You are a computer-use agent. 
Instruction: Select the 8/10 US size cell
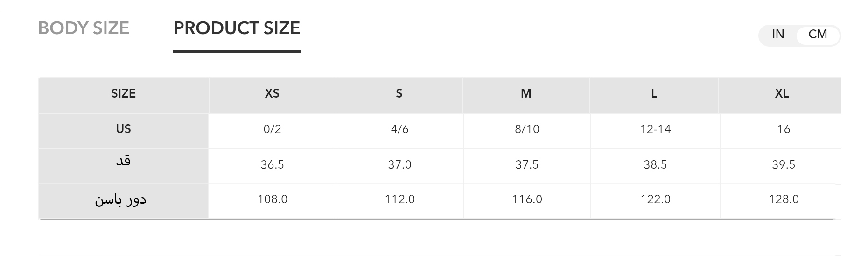527,129
